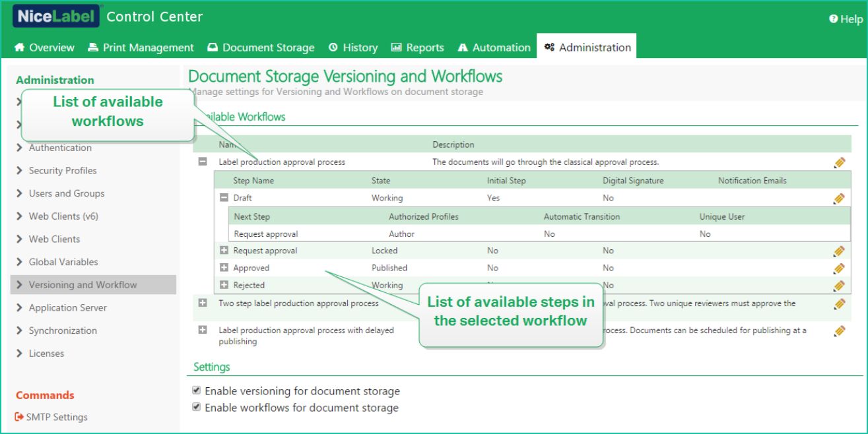Collapse the Draft step details

pos(224,198)
